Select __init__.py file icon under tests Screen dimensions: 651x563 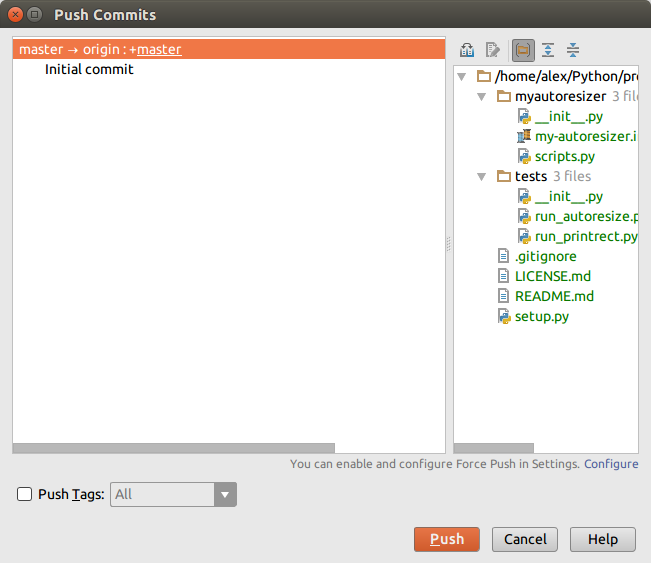coord(524,196)
